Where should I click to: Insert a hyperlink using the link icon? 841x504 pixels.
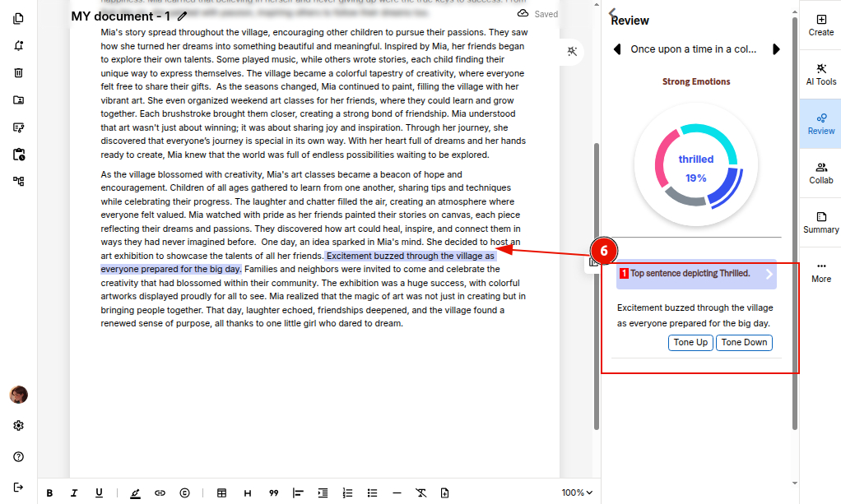(160, 493)
